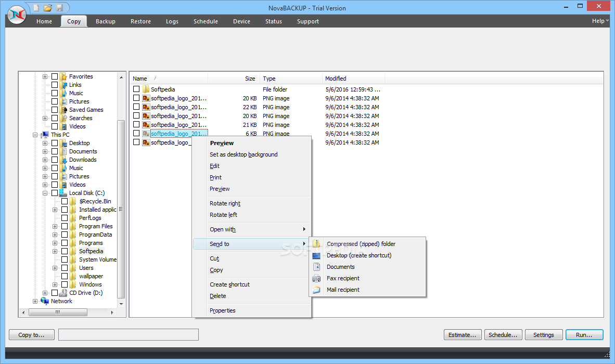Click the Desktop folder icon under This PC
615x364 pixels.
(64, 143)
